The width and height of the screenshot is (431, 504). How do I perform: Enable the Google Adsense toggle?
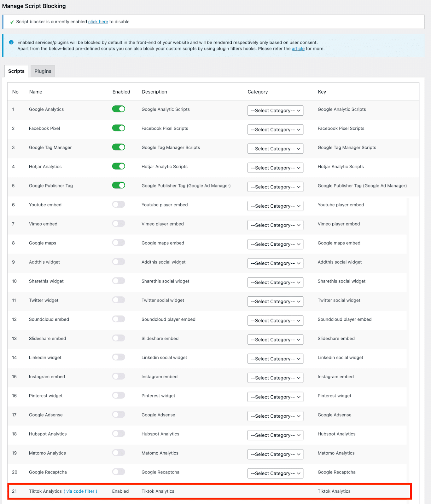coord(119,415)
